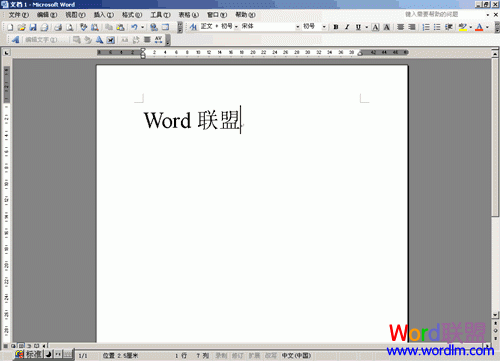Click the Decrease Indent icon
The width and height of the screenshot is (500, 361).
click(x=449, y=27)
